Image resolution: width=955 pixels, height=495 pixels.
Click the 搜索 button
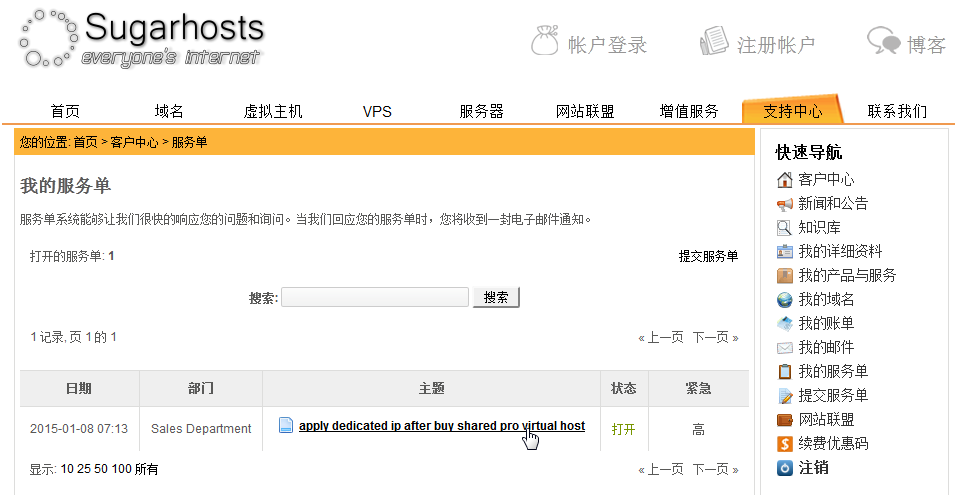(x=496, y=297)
